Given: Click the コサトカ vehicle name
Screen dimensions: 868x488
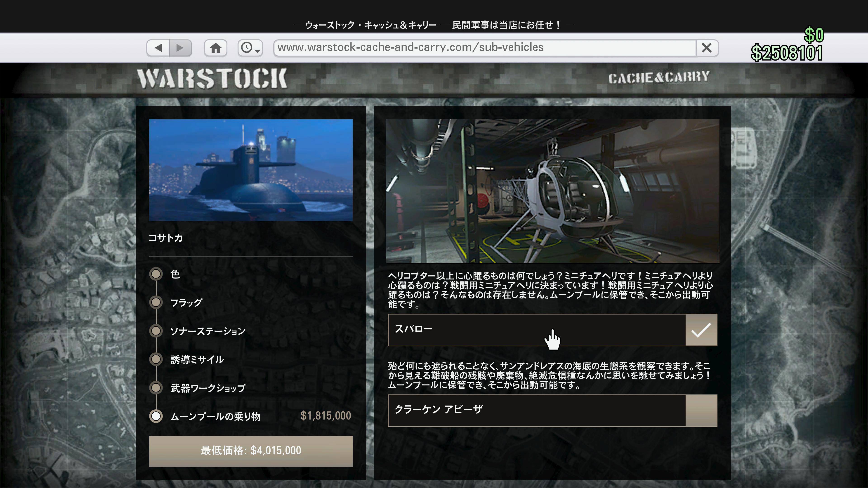Looking at the screenshot, I should (x=165, y=238).
